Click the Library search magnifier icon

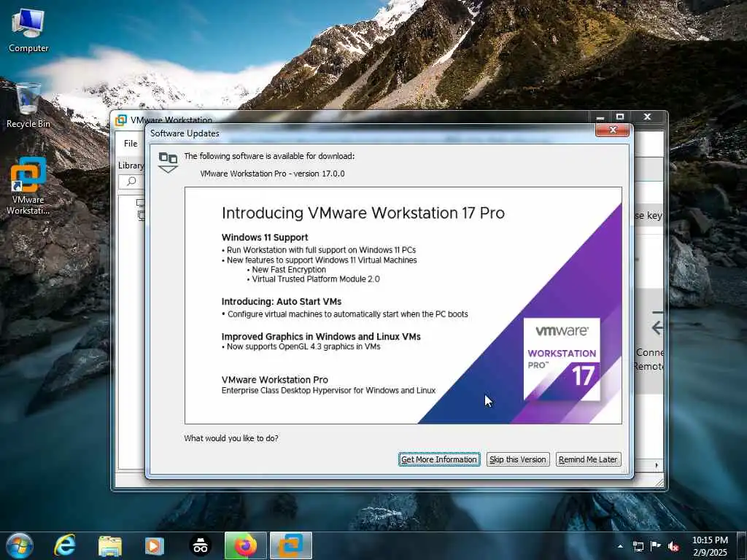131,182
